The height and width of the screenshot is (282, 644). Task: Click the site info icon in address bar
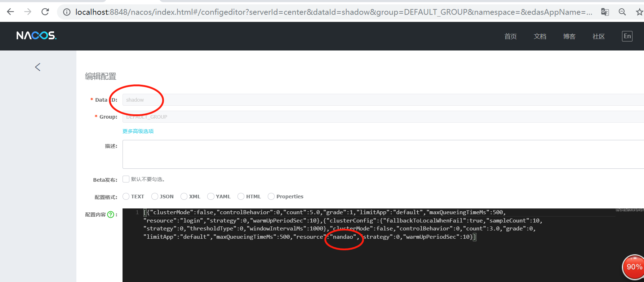[67, 12]
